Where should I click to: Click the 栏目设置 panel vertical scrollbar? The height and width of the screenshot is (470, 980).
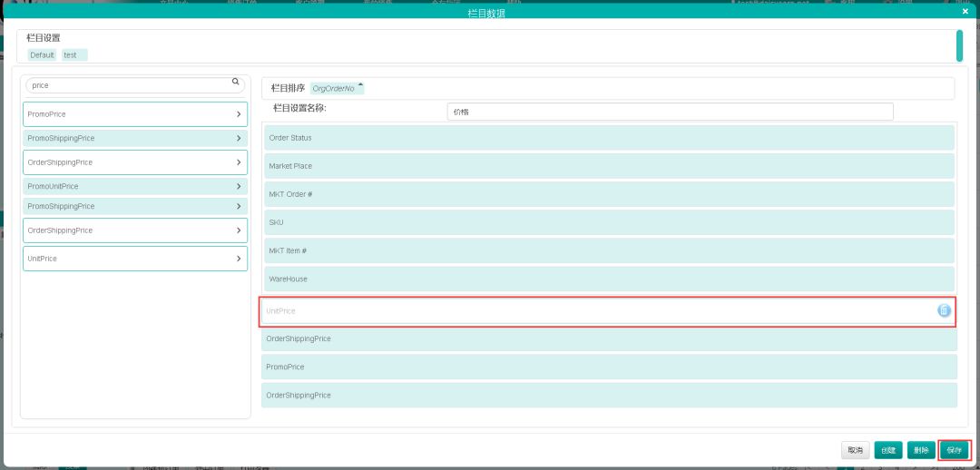959,45
